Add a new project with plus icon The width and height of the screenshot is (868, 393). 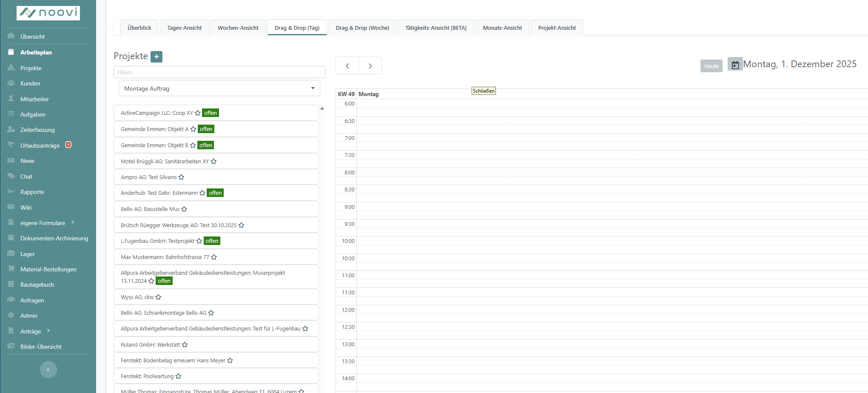157,57
